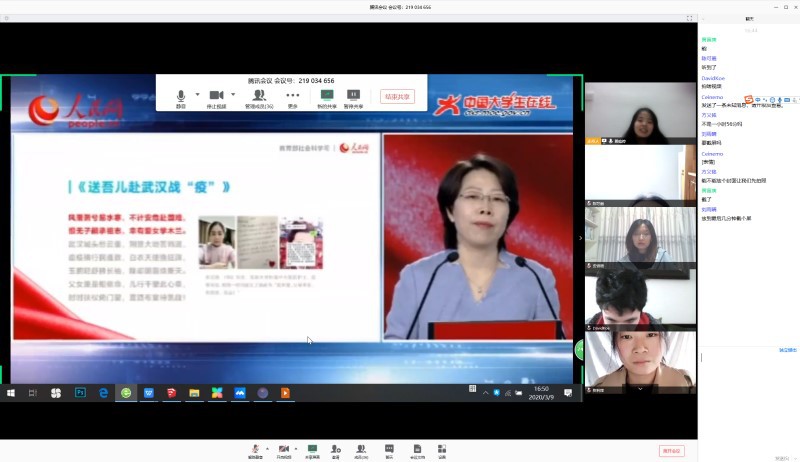The width and height of the screenshot is (800, 462).
Task: Stop video using the camera icon in floating toolbar
Action: click(x=216, y=96)
